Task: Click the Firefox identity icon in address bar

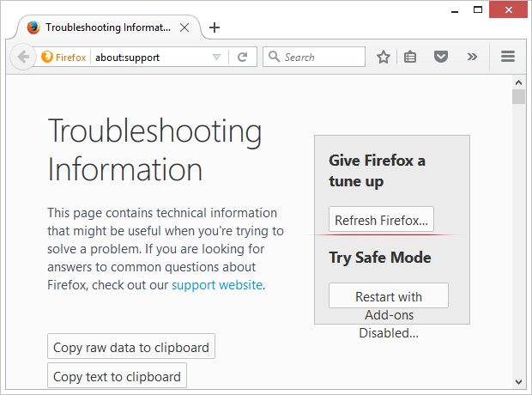Action: (x=47, y=57)
